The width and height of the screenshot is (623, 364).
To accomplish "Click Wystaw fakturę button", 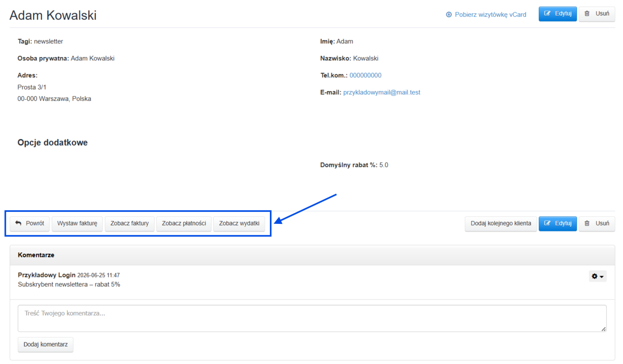I will click(77, 223).
